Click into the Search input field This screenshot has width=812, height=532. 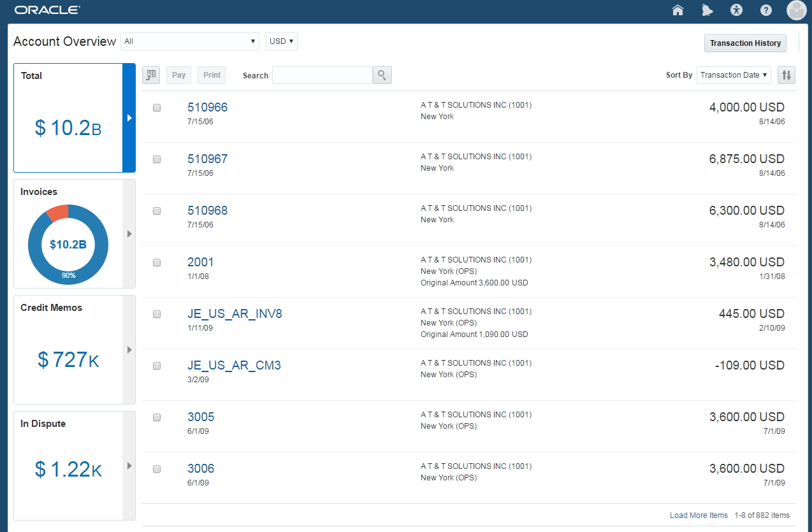point(323,75)
